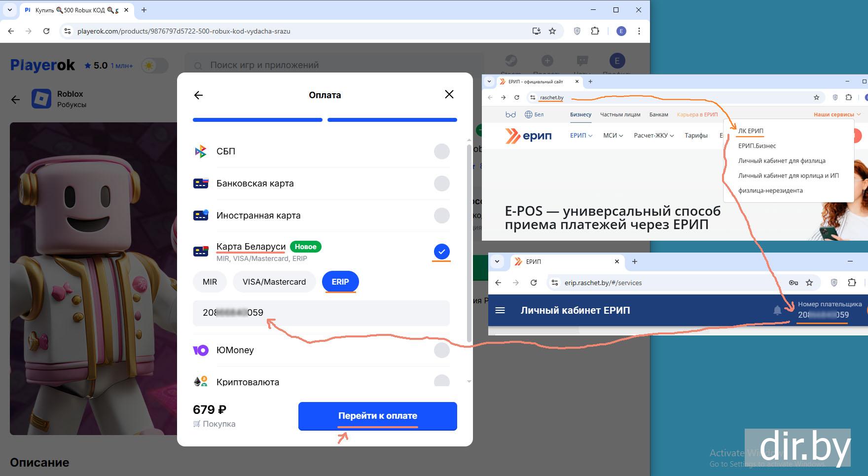Screen dimensions: 868x476
Task: Choose ЮMoney payment option
Action: point(441,350)
